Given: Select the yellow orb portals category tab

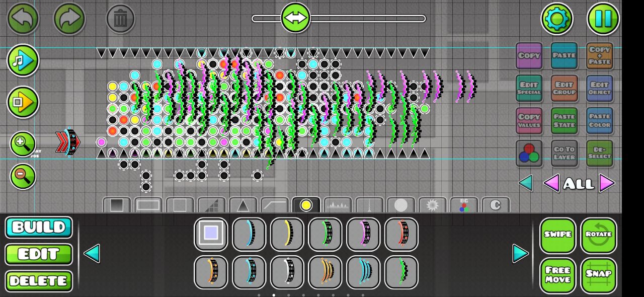Looking at the screenshot, I should [306, 205].
